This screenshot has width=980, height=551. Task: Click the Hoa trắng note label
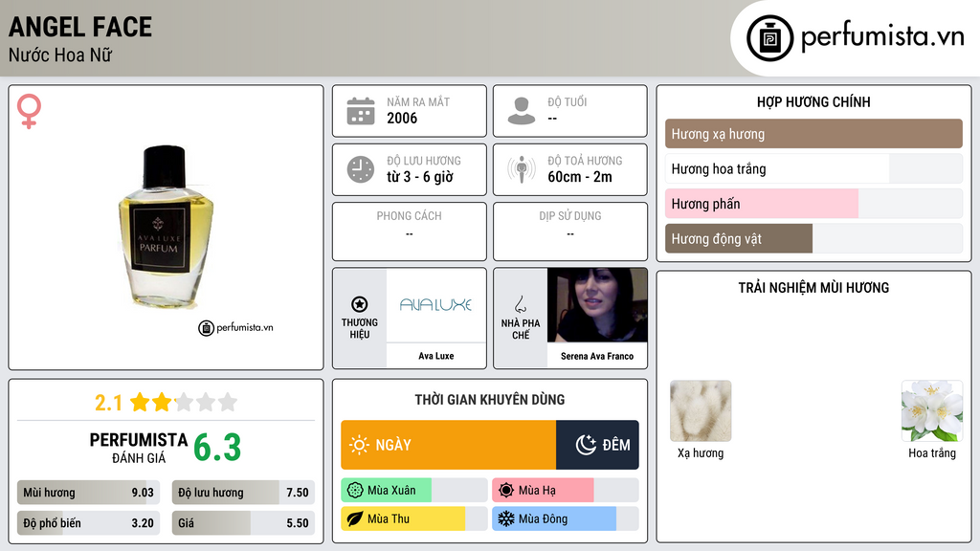(x=932, y=452)
